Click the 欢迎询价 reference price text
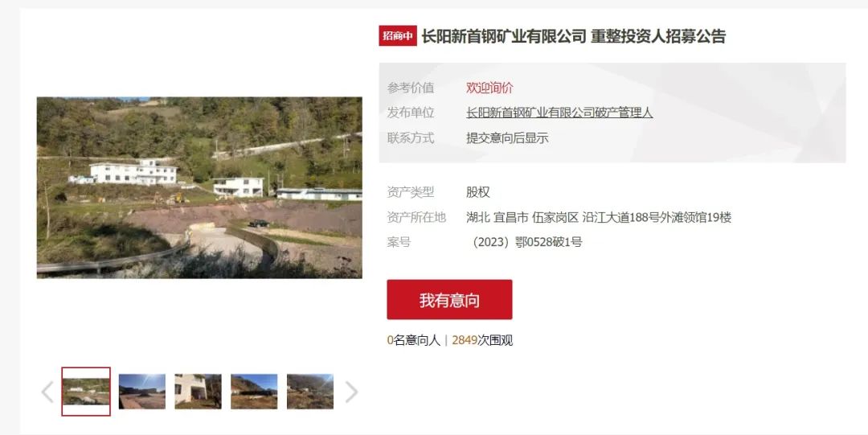 click(x=489, y=88)
